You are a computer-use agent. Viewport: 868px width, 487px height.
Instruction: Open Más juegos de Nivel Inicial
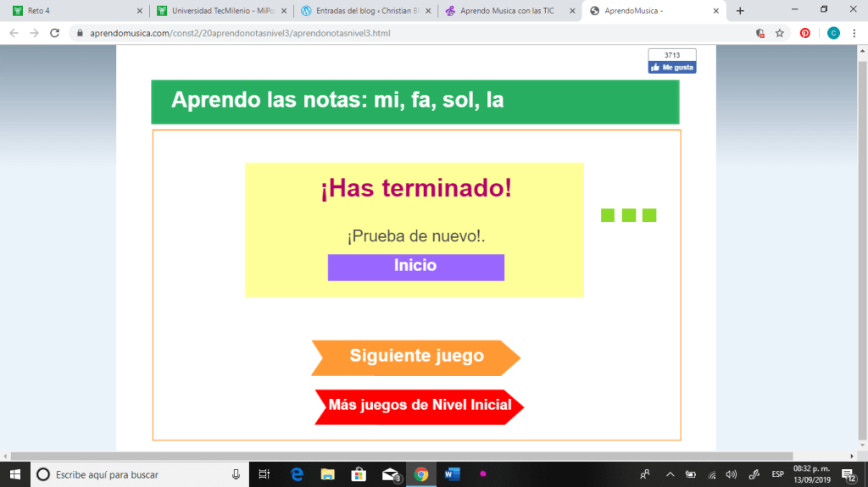[420, 405]
